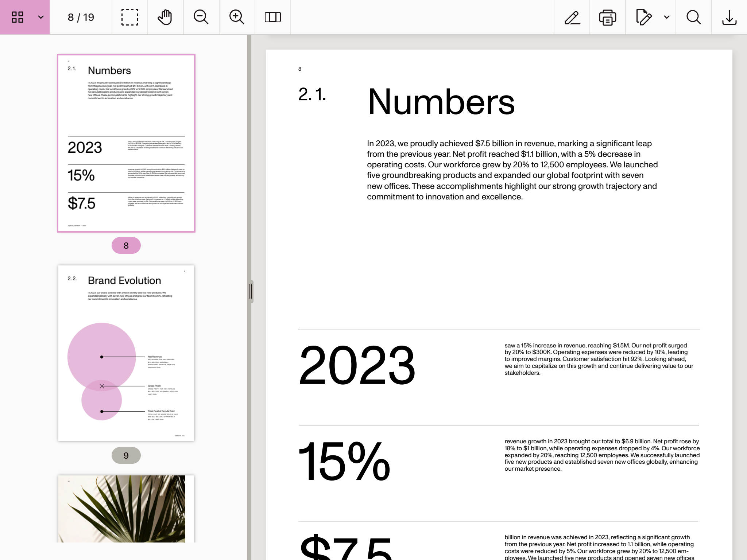Select the pen annotation tool
This screenshot has width=747, height=560.
[x=572, y=17]
